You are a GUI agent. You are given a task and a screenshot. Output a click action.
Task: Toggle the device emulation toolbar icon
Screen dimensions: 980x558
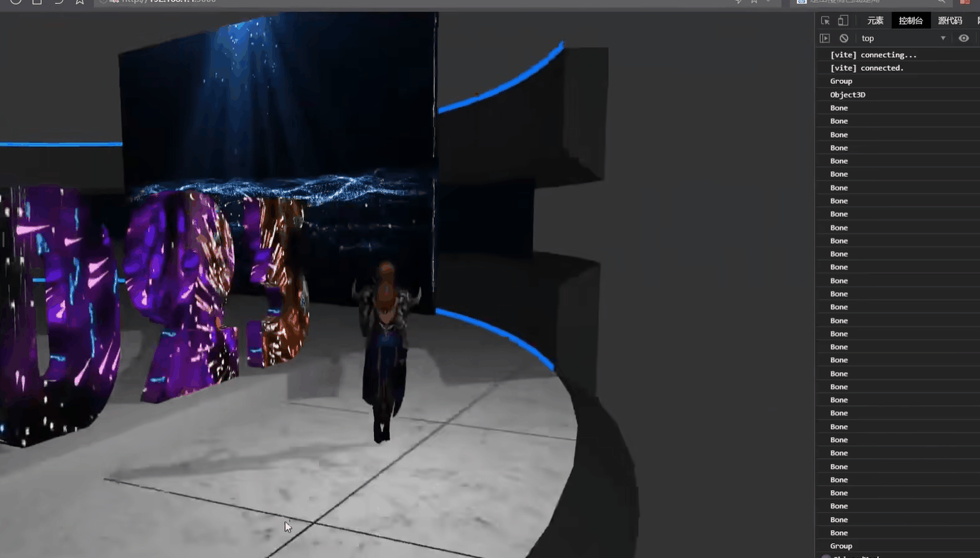843,21
